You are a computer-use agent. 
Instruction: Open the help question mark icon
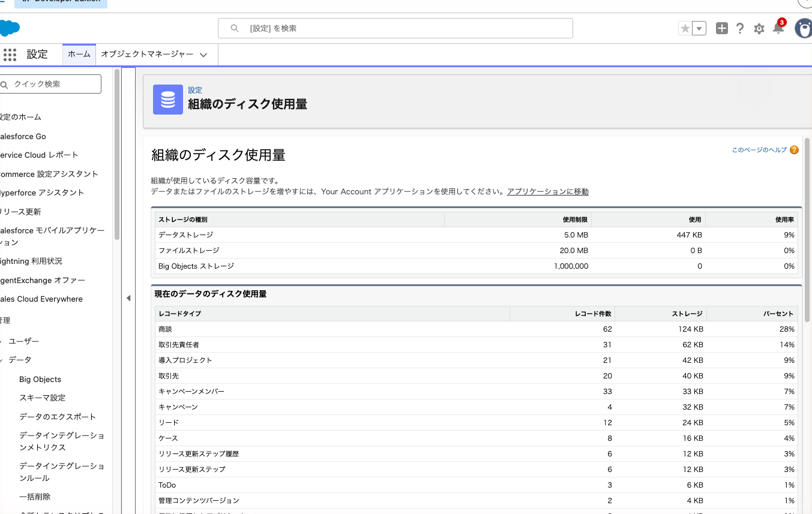tap(740, 28)
